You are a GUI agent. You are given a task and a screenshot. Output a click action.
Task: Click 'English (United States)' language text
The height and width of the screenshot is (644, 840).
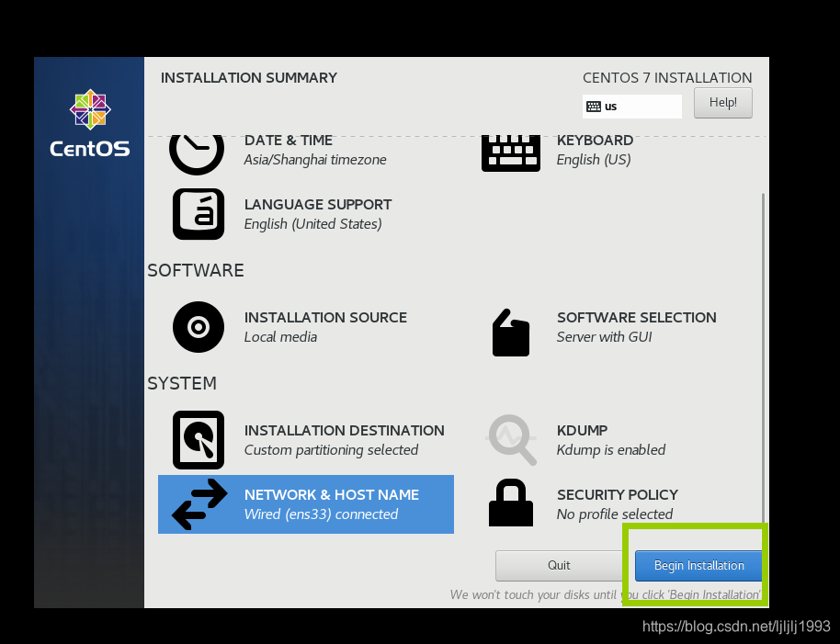tap(312, 224)
